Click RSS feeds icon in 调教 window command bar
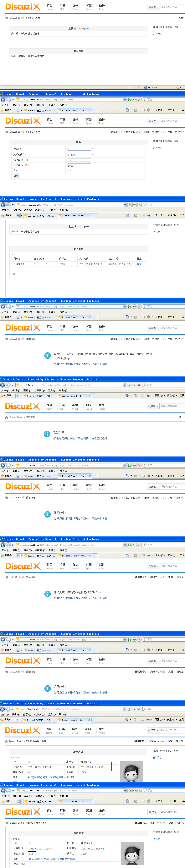The height and width of the screenshot is (868, 185). pyautogui.click(x=136, y=110)
